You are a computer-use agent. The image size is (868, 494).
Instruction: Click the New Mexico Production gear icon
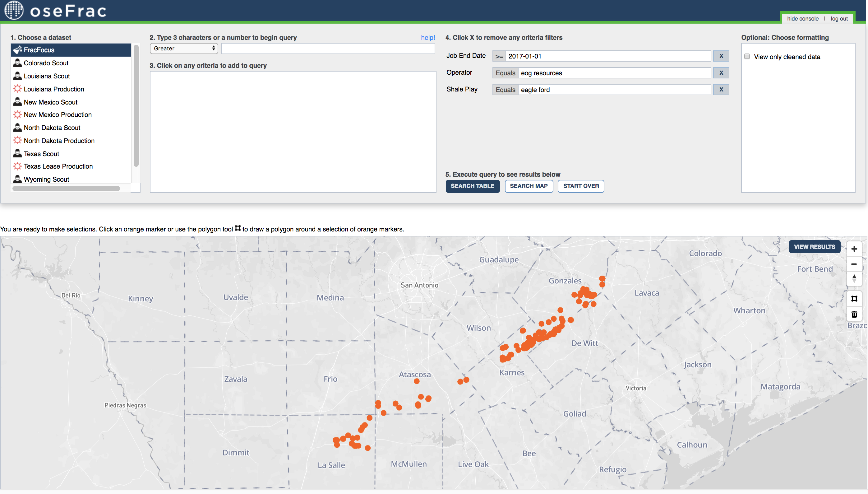pos(17,115)
